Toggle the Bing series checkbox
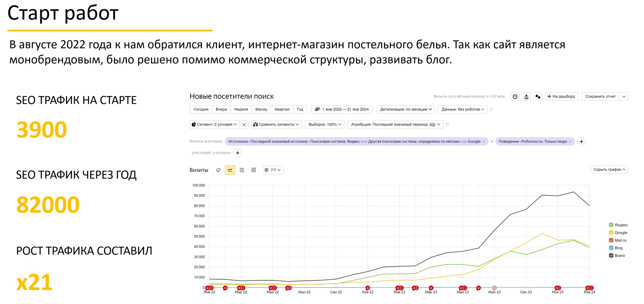Image resolution: width=644 pixels, height=304 pixels. 611,248
